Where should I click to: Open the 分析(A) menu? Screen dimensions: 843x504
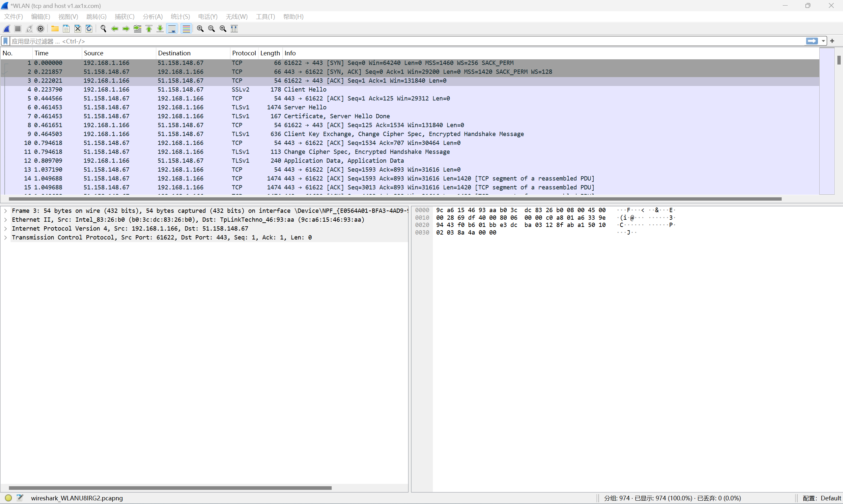click(153, 17)
